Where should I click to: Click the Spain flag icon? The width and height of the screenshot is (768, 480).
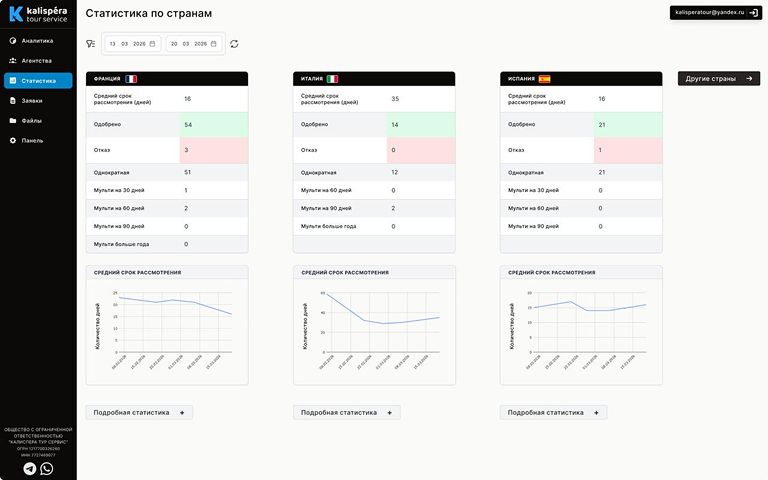tap(544, 79)
